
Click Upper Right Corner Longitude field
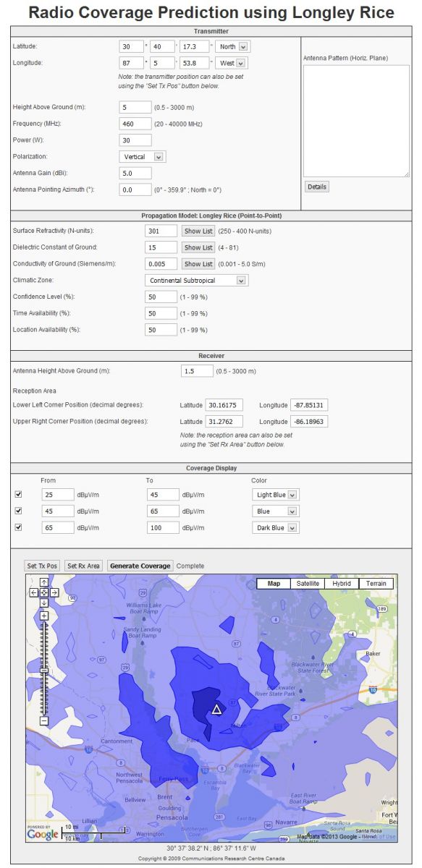pos(309,421)
